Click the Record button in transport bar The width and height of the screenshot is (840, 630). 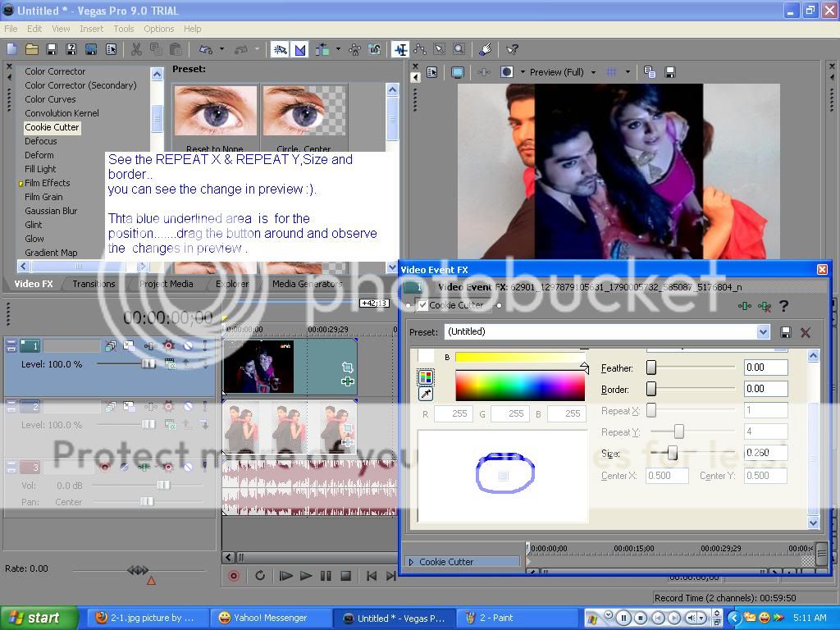click(234, 576)
